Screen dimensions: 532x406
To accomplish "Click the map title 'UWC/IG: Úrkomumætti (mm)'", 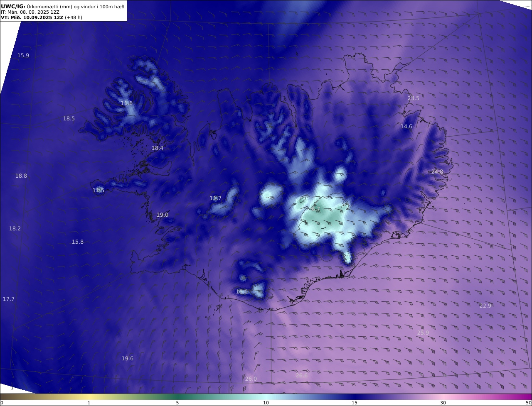I will click(37, 7).
